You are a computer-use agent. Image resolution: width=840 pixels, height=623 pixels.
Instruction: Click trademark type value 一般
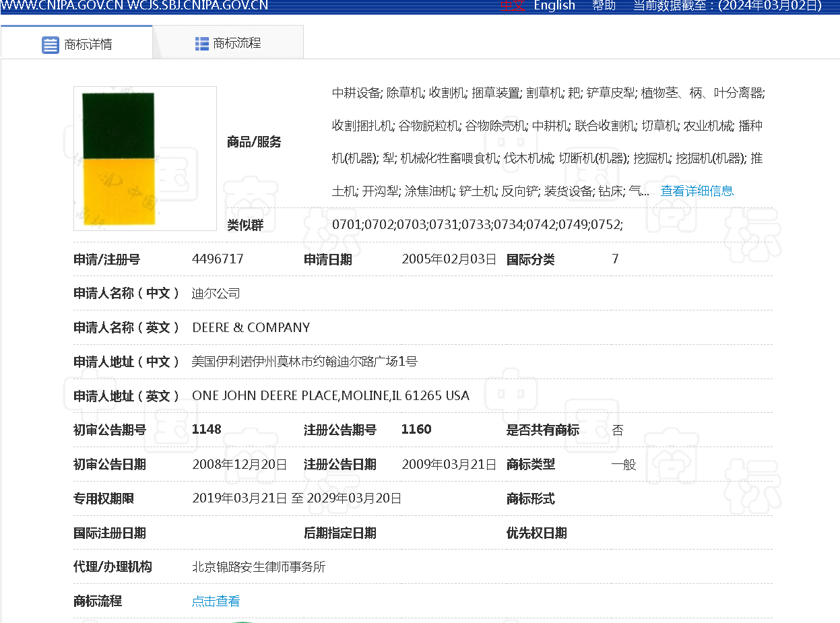coord(624,465)
